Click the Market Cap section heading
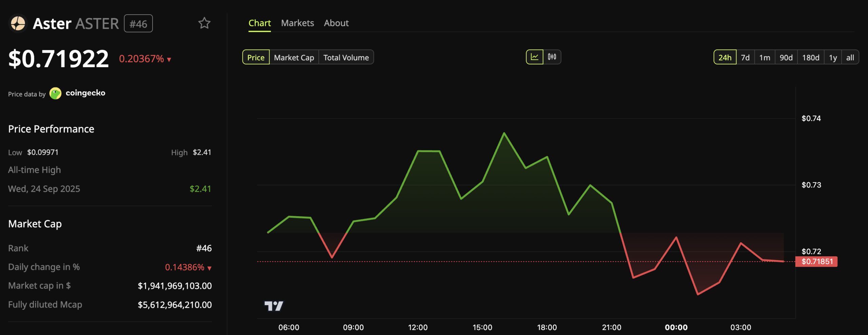Viewport: 868px width, 335px height. (35, 224)
